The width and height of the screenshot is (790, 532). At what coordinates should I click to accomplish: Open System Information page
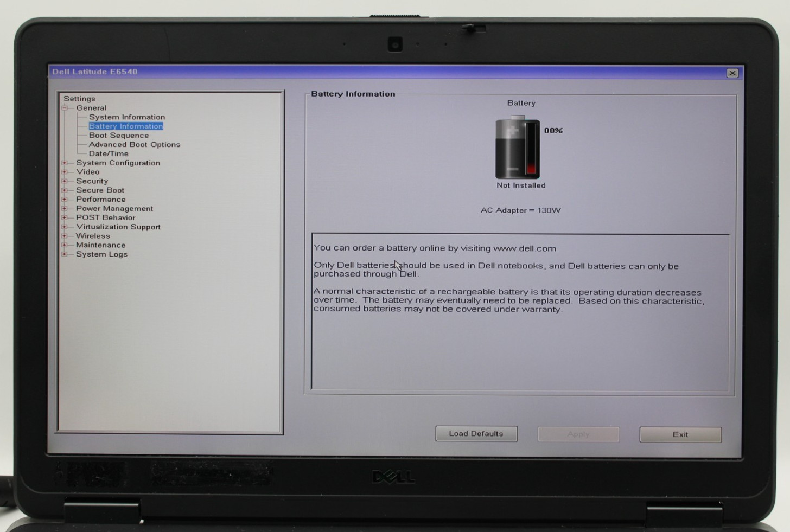[x=127, y=117]
